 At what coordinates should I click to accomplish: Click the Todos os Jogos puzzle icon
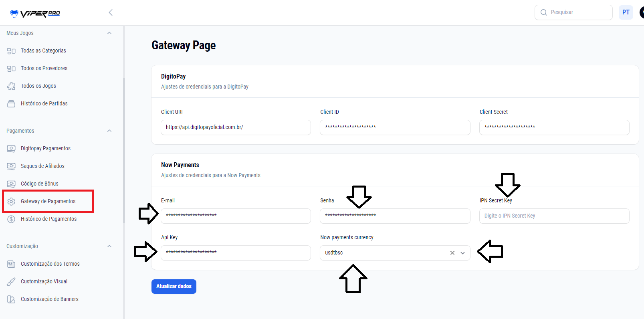(11, 86)
